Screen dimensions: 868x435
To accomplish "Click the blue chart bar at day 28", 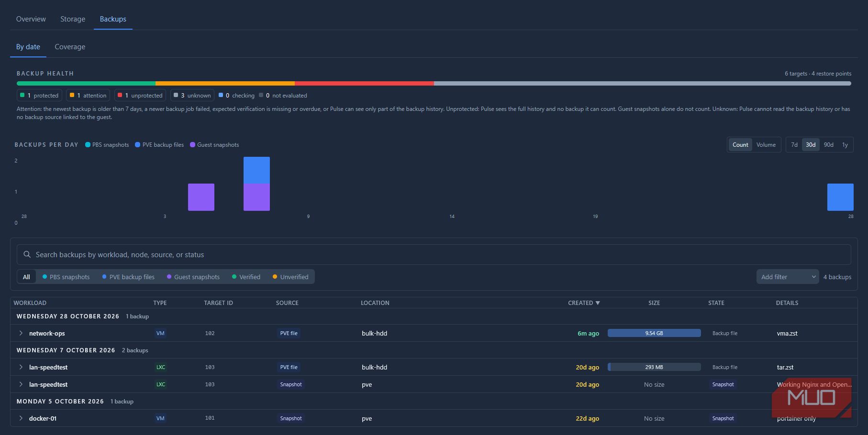I will (x=840, y=197).
